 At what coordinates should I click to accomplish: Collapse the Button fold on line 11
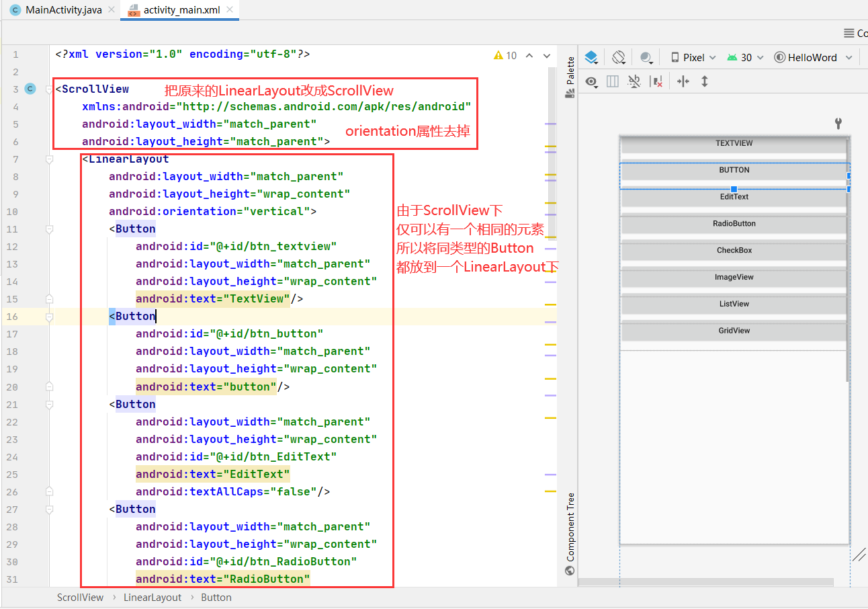(x=49, y=229)
